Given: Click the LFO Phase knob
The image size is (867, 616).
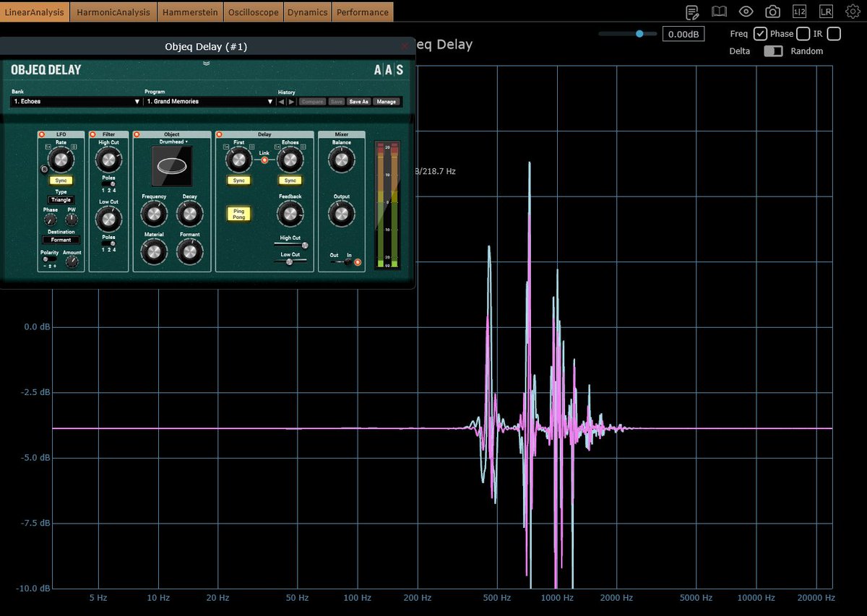Looking at the screenshot, I should coord(50,220).
